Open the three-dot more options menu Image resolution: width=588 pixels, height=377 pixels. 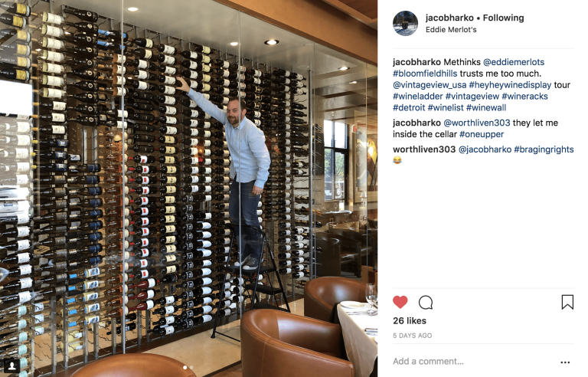point(565,362)
